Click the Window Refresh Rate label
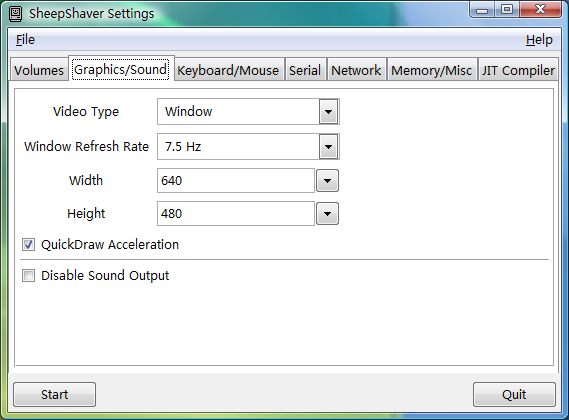 (86, 146)
